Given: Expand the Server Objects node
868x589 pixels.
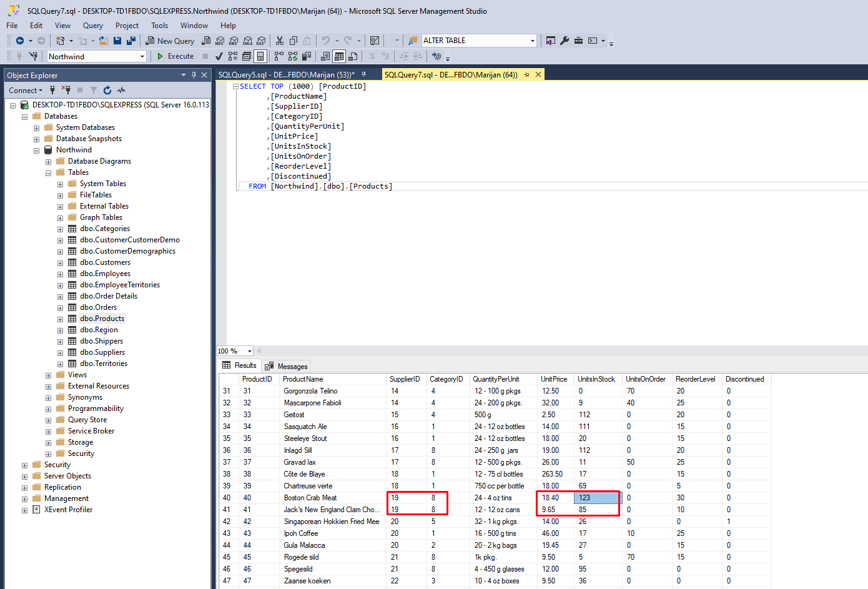Looking at the screenshot, I should click(24, 477).
